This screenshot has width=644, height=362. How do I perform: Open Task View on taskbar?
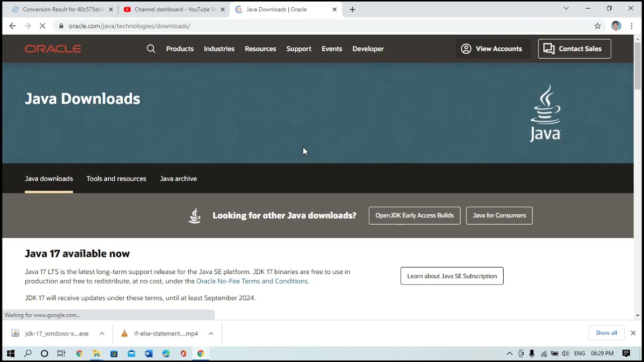coord(61,353)
